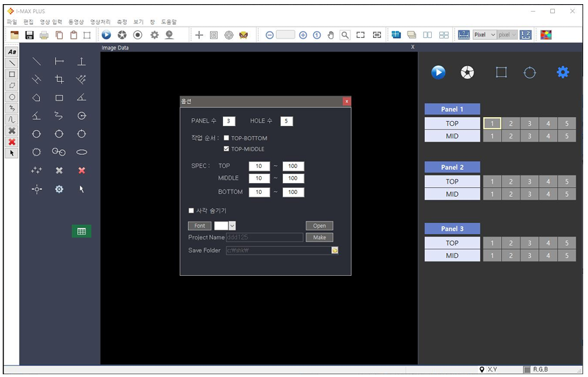588x377 pixels.
Task: Click the concentric circles target icon
Action: point(229,35)
